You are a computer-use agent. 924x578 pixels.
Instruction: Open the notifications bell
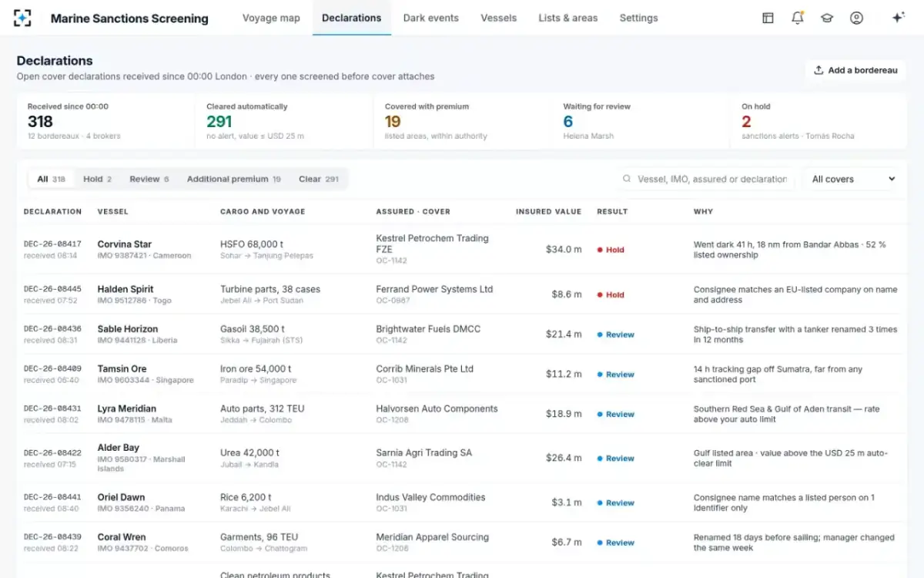tap(797, 18)
